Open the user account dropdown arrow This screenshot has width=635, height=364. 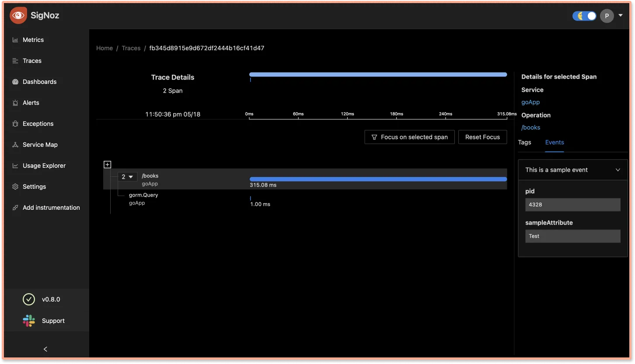621,16
